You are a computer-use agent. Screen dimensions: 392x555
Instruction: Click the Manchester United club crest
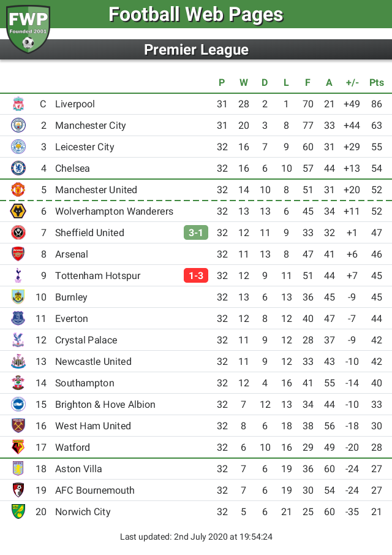(x=18, y=189)
